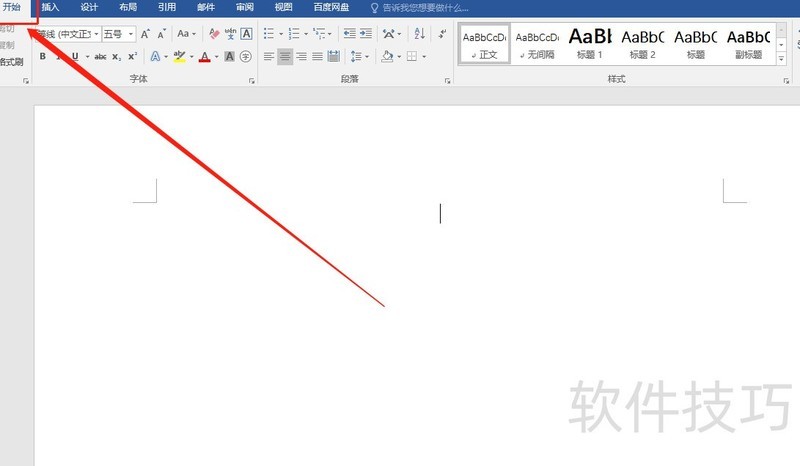The height and width of the screenshot is (466, 800).
Task: Apply red font color
Action: (x=205, y=56)
